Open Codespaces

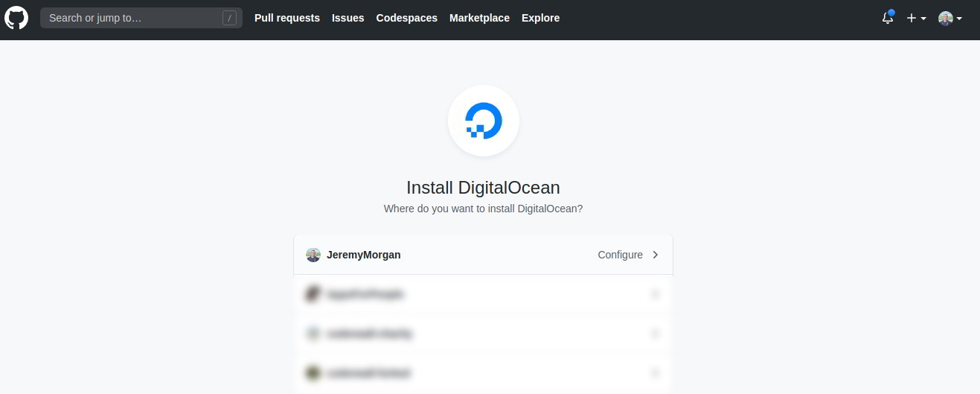(x=407, y=18)
